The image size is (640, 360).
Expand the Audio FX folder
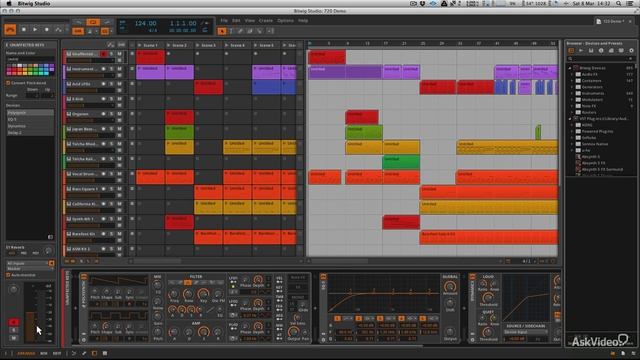(573, 75)
